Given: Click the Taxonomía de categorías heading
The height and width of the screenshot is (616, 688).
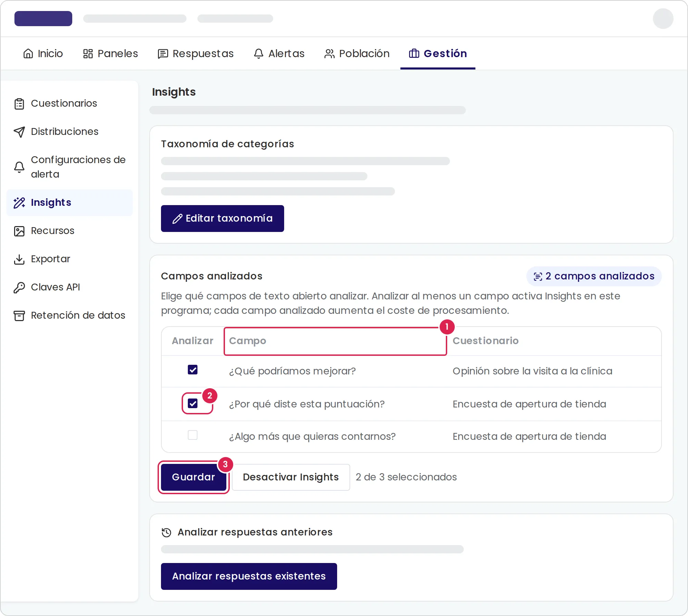Looking at the screenshot, I should coord(227,144).
